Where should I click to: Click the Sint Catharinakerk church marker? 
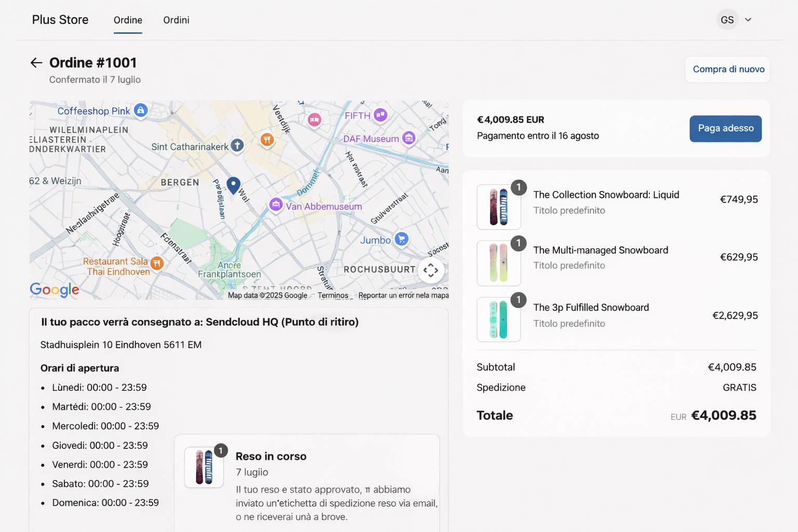(x=237, y=145)
